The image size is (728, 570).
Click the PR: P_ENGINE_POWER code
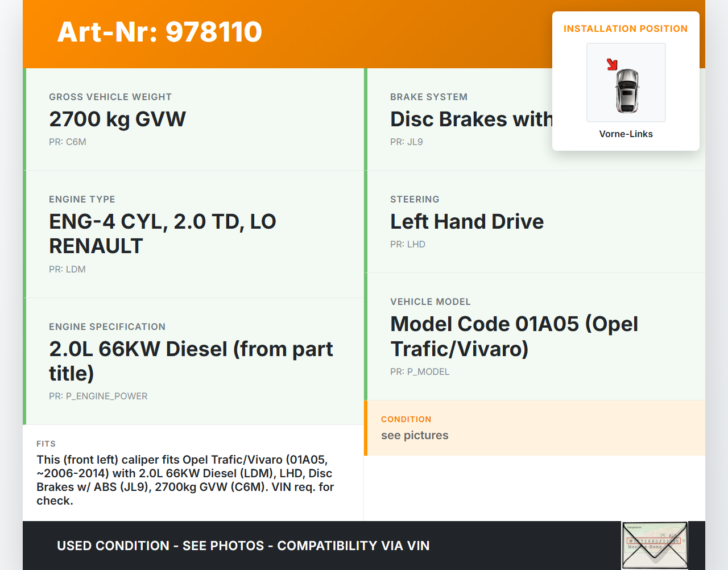pyautogui.click(x=98, y=396)
